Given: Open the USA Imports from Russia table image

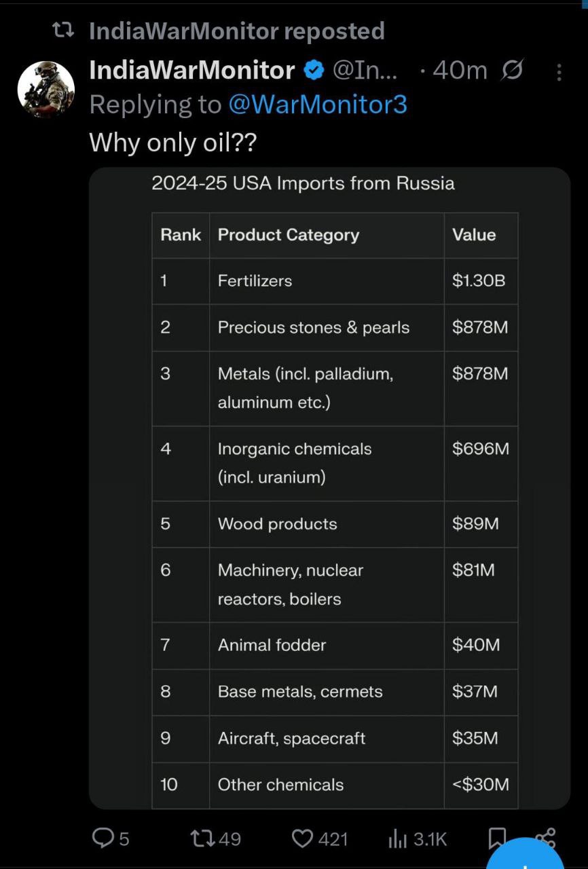Looking at the screenshot, I should pos(330,488).
